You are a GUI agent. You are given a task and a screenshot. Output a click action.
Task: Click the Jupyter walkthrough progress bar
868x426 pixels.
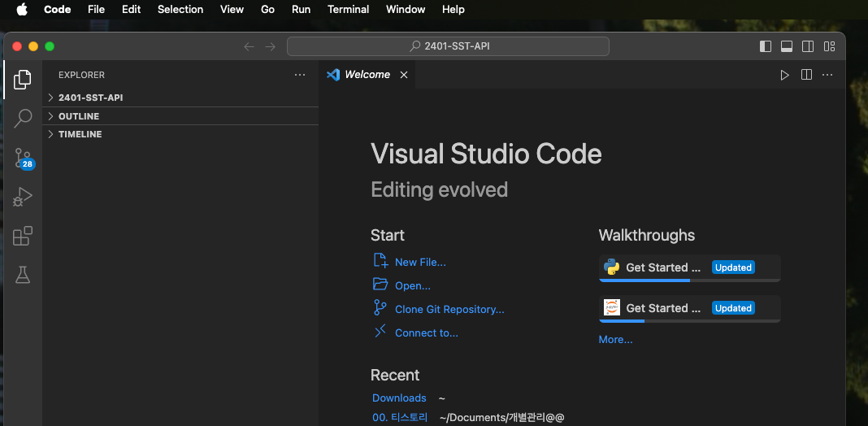click(690, 321)
